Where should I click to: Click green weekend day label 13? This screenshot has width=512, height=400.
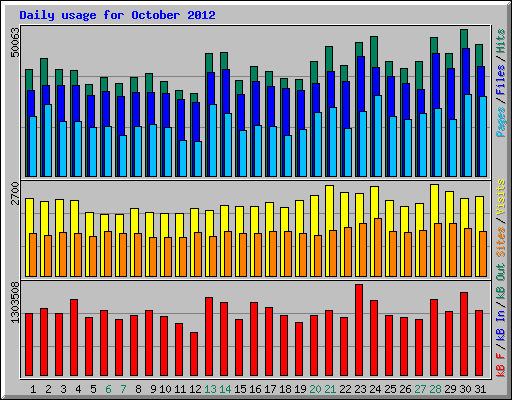(x=210, y=389)
